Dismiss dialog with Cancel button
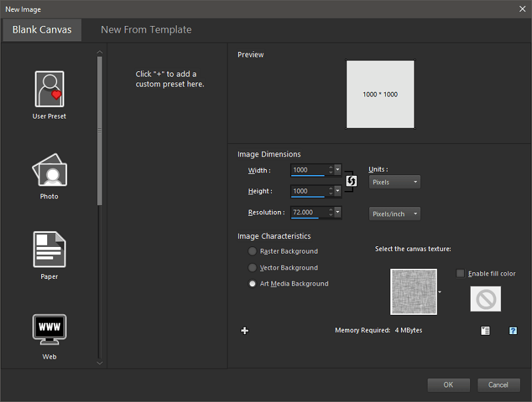 coord(498,385)
